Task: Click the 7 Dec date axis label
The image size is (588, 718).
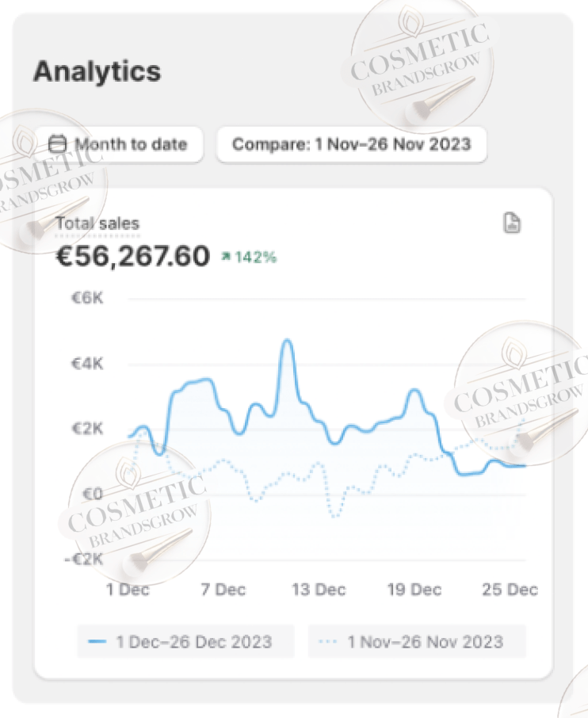Action: (223, 590)
